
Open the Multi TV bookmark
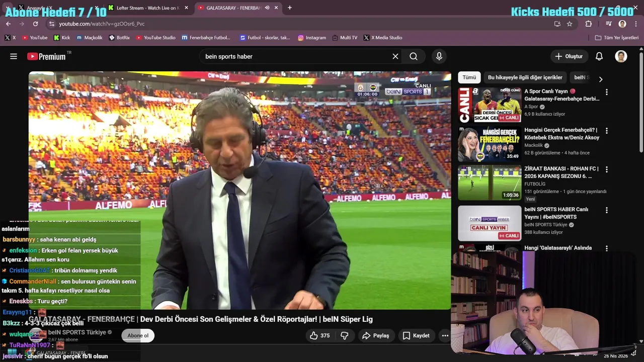click(345, 38)
